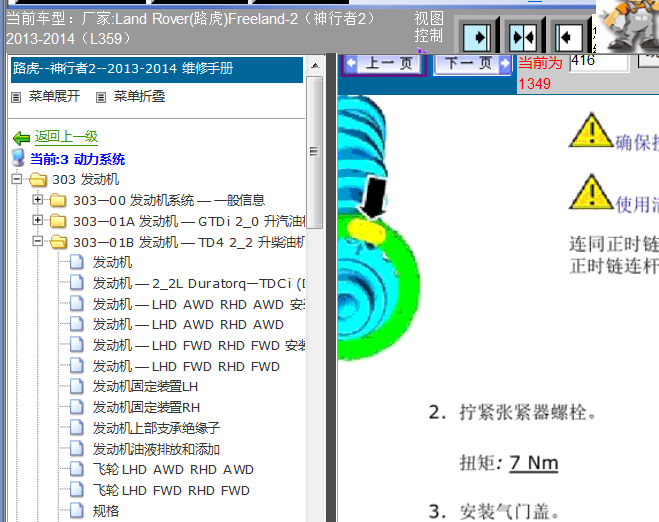
Task: Open 发动机—LHD FWD RHD FWD 安装 item
Action: pos(199,345)
